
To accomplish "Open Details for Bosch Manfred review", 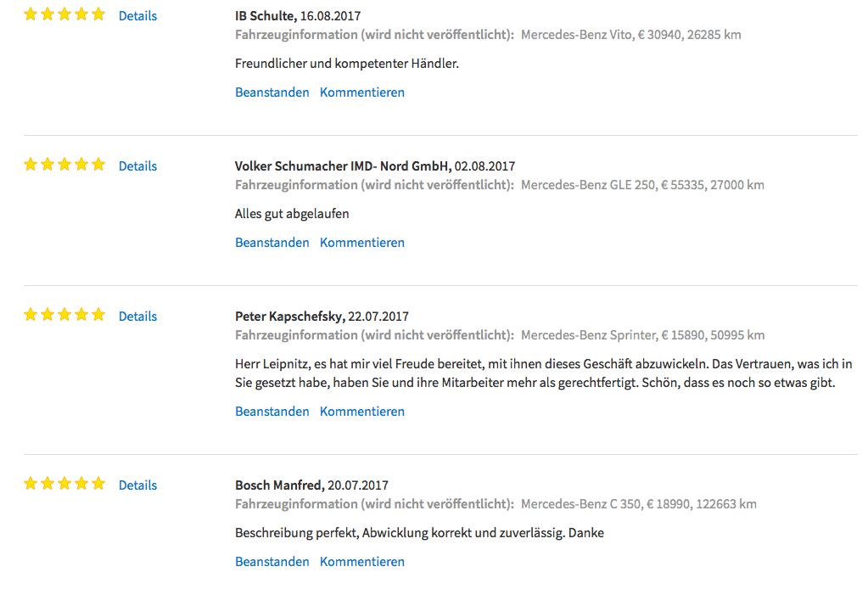I will tap(137, 485).
